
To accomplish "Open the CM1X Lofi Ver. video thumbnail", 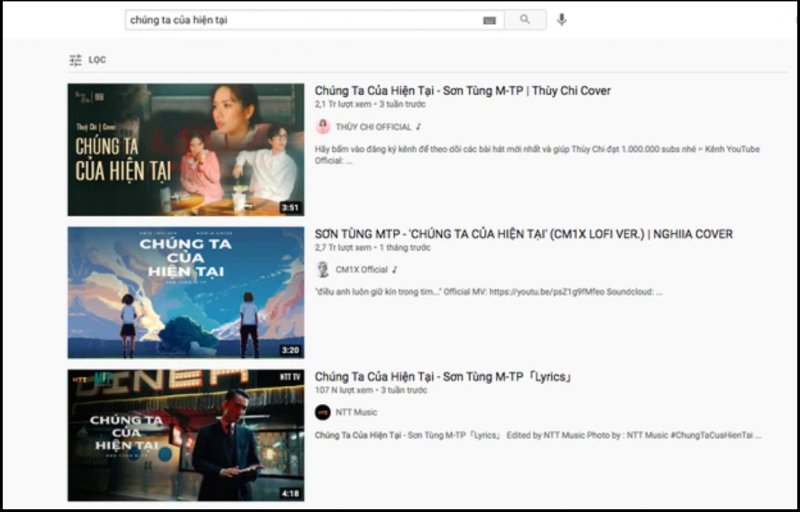I will 186,292.
